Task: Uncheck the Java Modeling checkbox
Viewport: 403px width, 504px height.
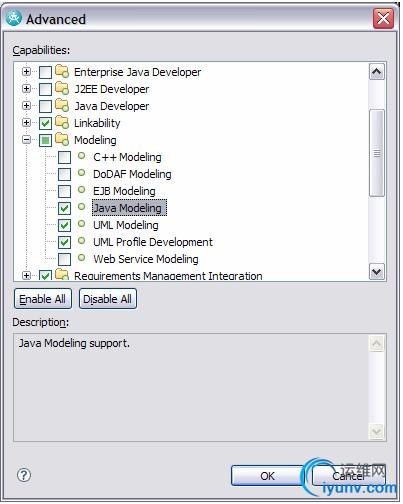Action: (64, 208)
